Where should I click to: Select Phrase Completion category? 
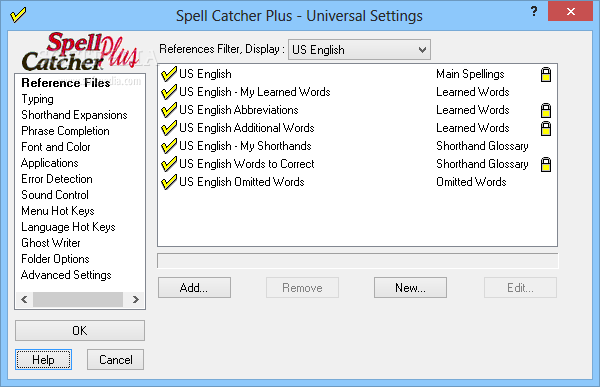point(65,131)
